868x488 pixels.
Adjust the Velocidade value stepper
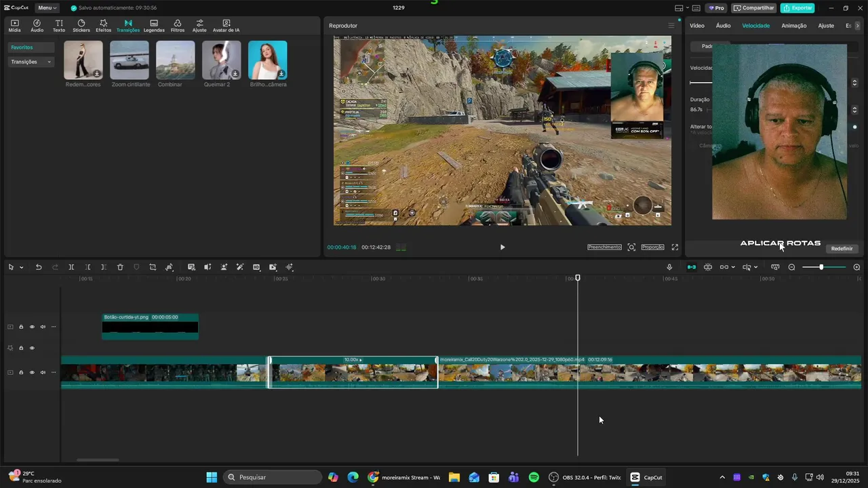click(854, 83)
